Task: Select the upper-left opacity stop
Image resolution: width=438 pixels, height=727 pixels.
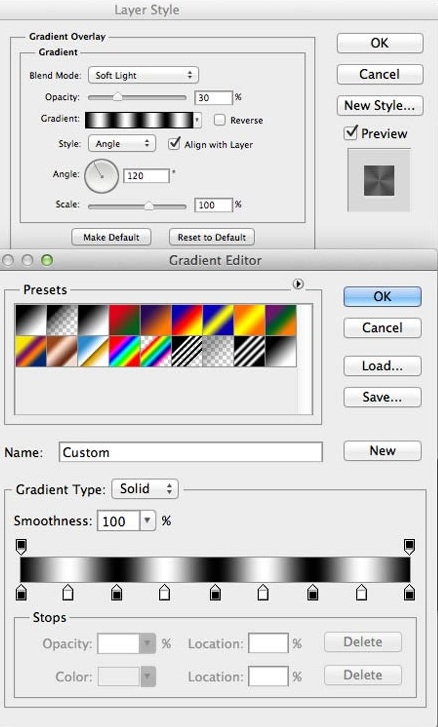Action: (x=21, y=547)
